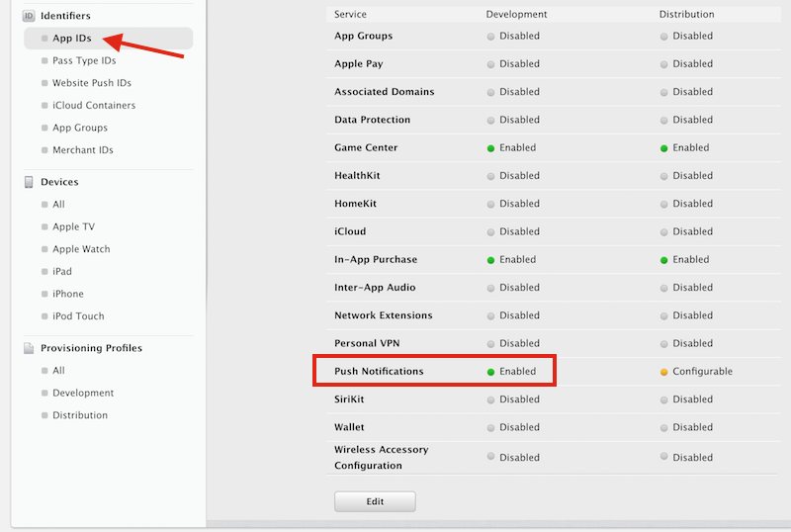791x532 pixels.
Task: Click Wallet Development Disabled status
Action: (513, 427)
